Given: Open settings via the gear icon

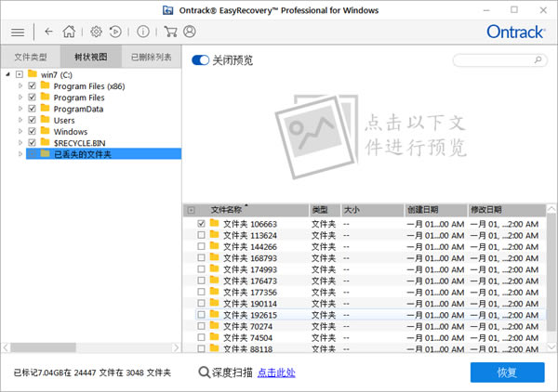Looking at the screenshot, I should tap(96, 32).
